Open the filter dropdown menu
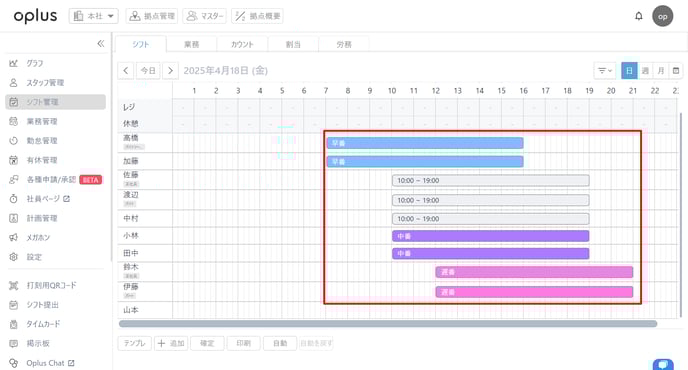 605,71
